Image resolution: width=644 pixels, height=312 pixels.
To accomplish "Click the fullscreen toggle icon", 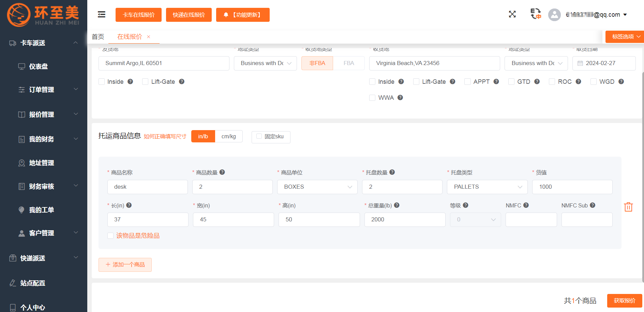I will click(x=512, y=14).
